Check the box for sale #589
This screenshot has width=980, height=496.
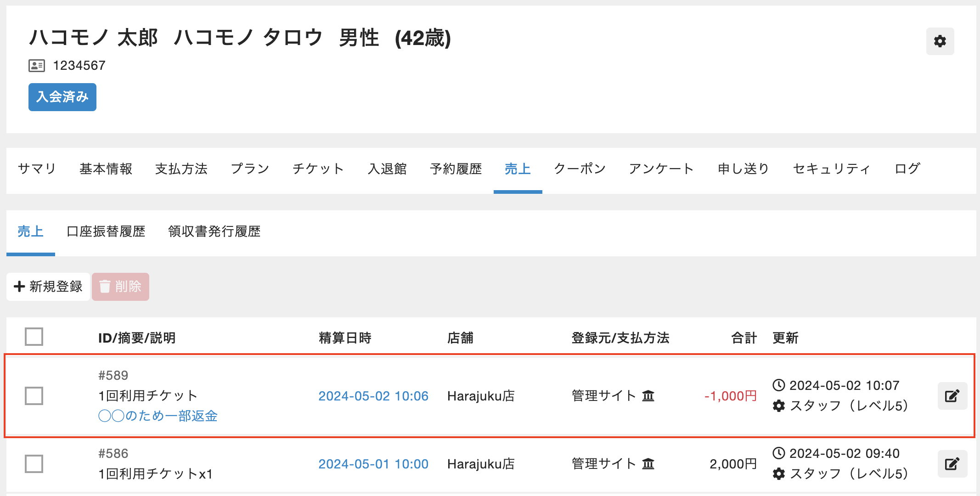34,396
